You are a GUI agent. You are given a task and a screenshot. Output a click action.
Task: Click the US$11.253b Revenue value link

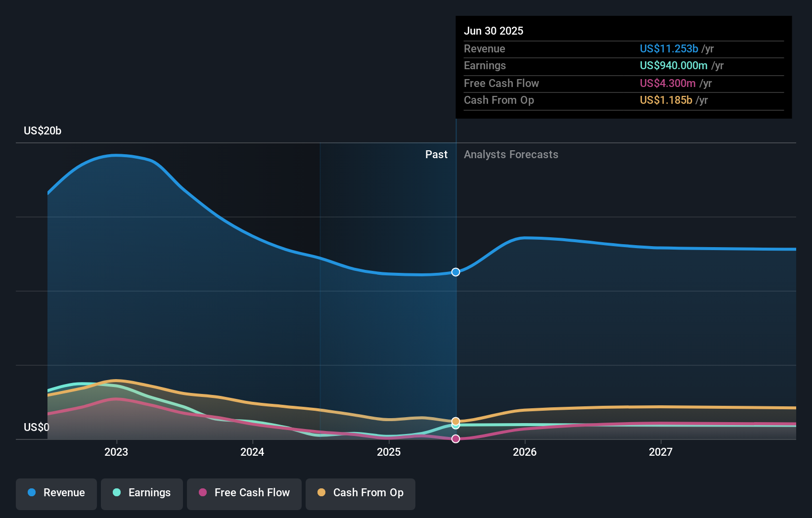pyautogui.click(x=669, y=49)
